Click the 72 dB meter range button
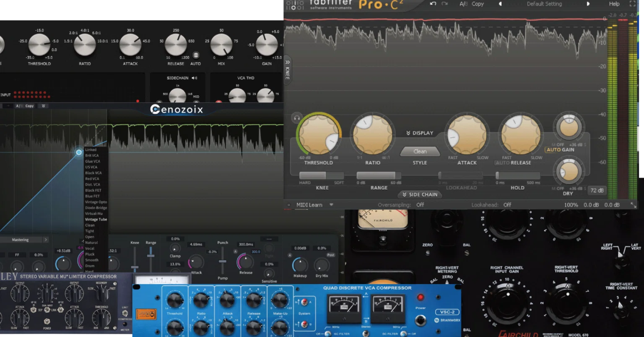The height and width of the screenshot is (337, 644). 597,190
